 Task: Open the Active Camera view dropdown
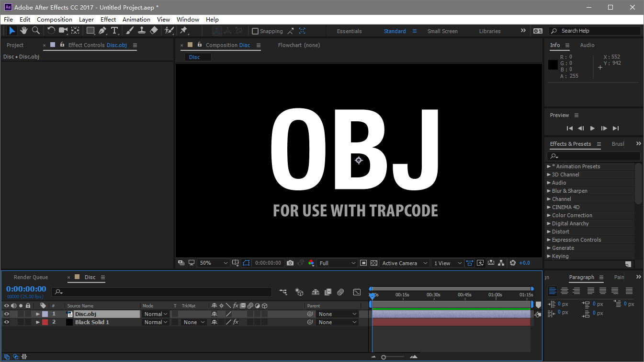tap(405, 263)
